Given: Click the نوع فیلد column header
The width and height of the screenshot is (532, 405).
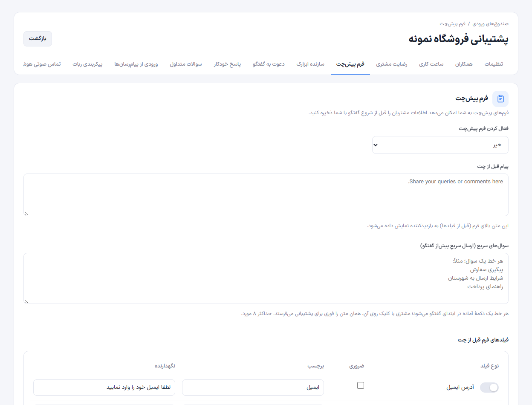Looking at the screenshot, I should [489, 366].
